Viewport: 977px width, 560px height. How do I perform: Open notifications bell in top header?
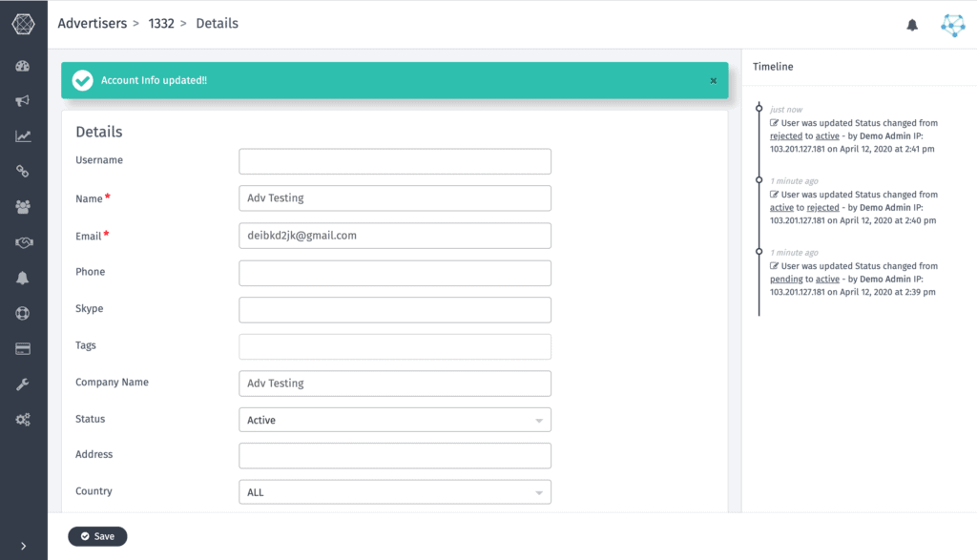coord(911,26)
